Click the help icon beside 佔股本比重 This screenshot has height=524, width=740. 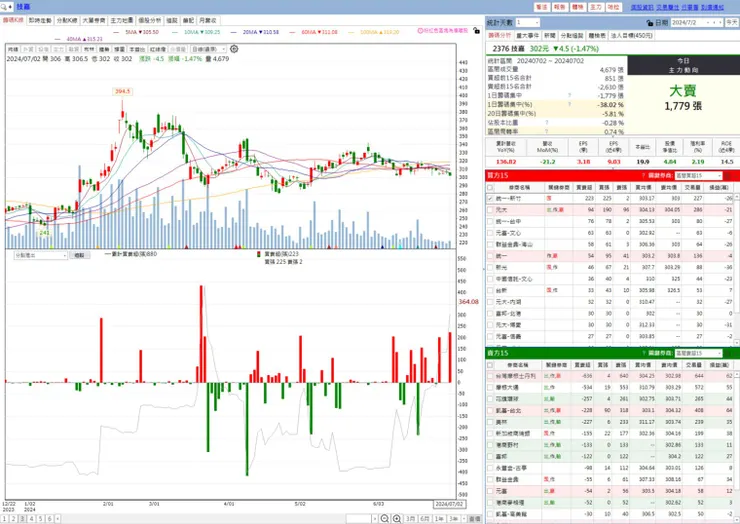point(547,122)
